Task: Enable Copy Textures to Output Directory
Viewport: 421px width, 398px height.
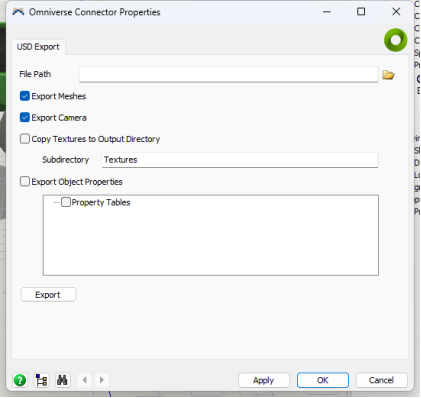Action: point(25,139)
